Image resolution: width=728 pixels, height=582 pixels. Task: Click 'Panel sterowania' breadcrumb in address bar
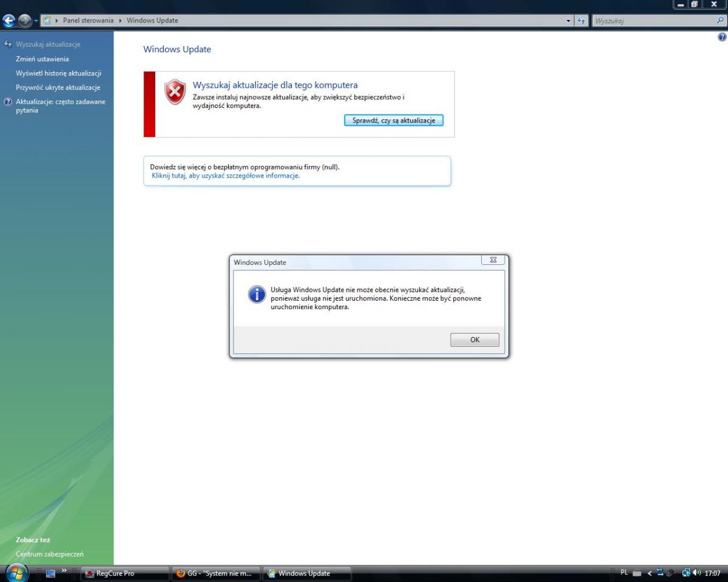pos(89,21)
